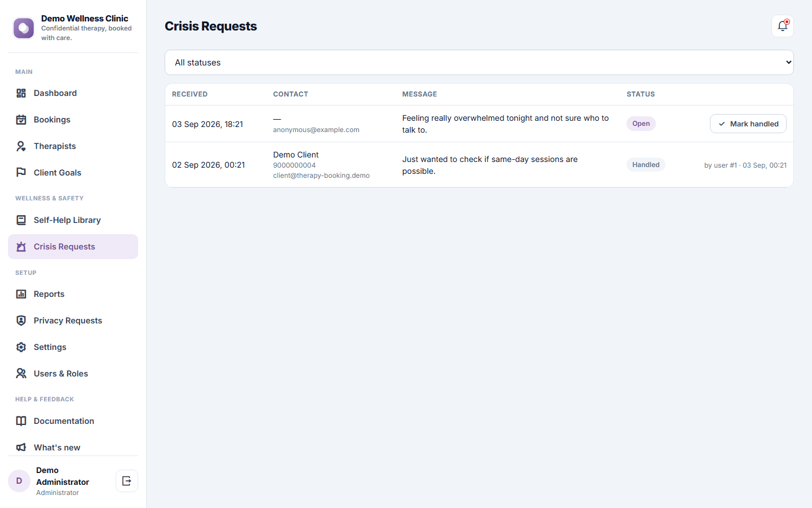
Task: Go to the Dashboard page
Action: (x=73, y=93)
